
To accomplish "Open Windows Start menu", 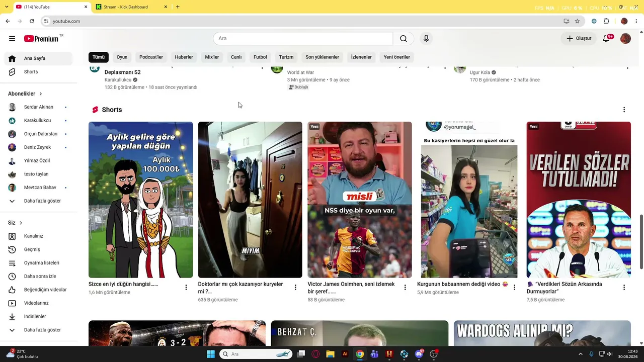I will tap(211, 354).
